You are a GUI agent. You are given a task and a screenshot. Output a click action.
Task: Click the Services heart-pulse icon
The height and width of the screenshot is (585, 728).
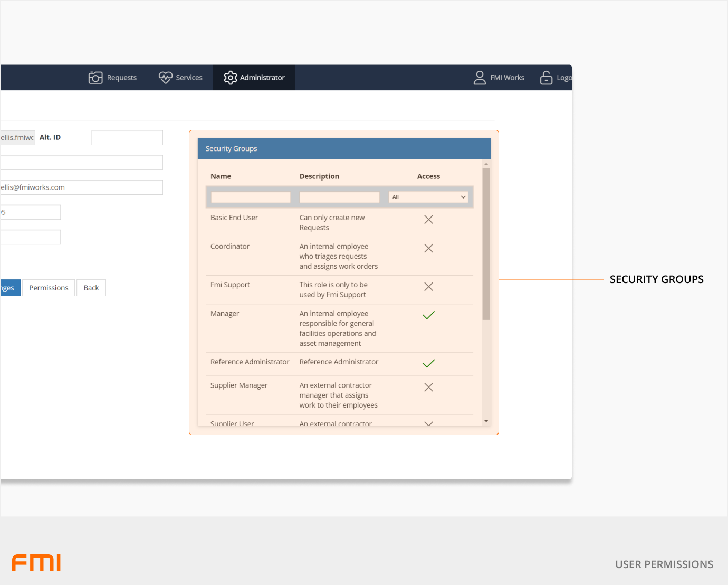(166, 78)
